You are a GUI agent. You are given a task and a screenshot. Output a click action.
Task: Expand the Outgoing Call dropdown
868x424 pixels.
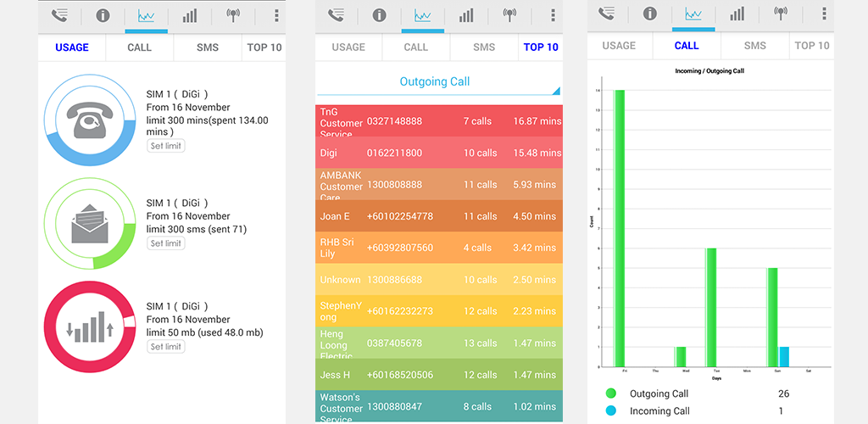click(438, 82)
